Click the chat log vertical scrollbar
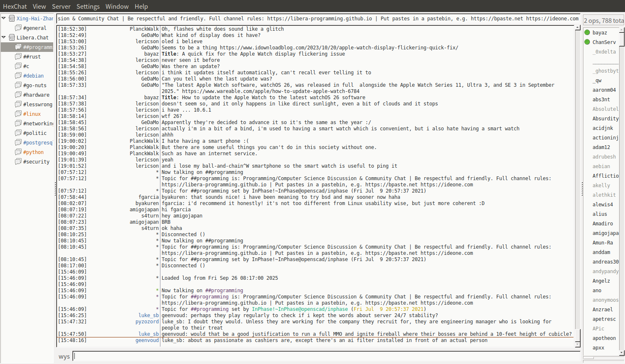 [x=577, y=183]
